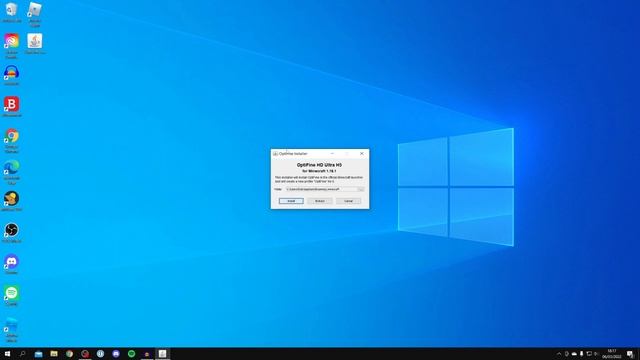Click the Cancel button in OptiFine Installer
This screenshot has height=360, width=640.
(348, 201)
